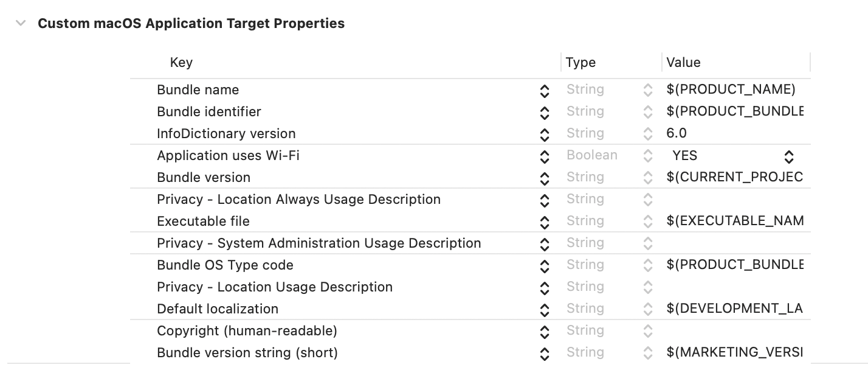Click key stepper for System Administration Usage row
Screen dimensions: 868x370
[545, 244]
